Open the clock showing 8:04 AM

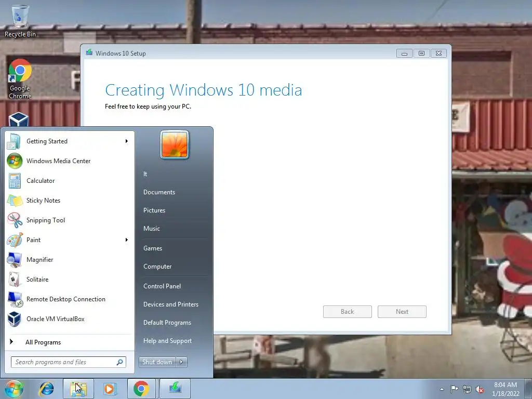[506, 389]
